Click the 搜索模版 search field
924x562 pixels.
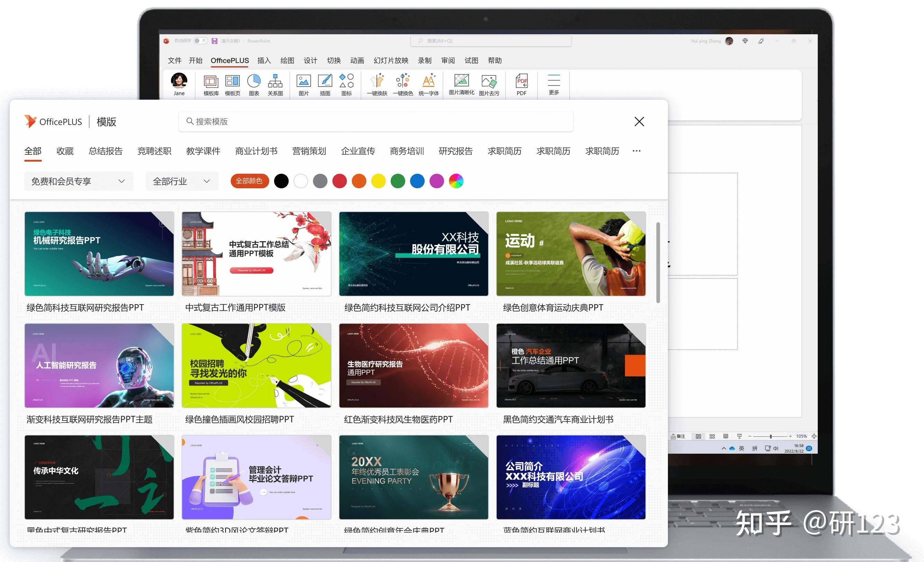(375, 121)
